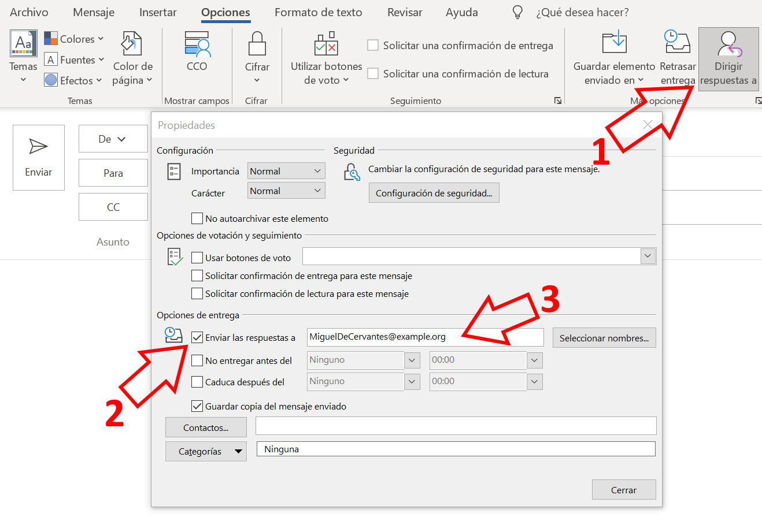762x532 pixels.
Task: Show the CCO field icon
Action: click(197, 44)
